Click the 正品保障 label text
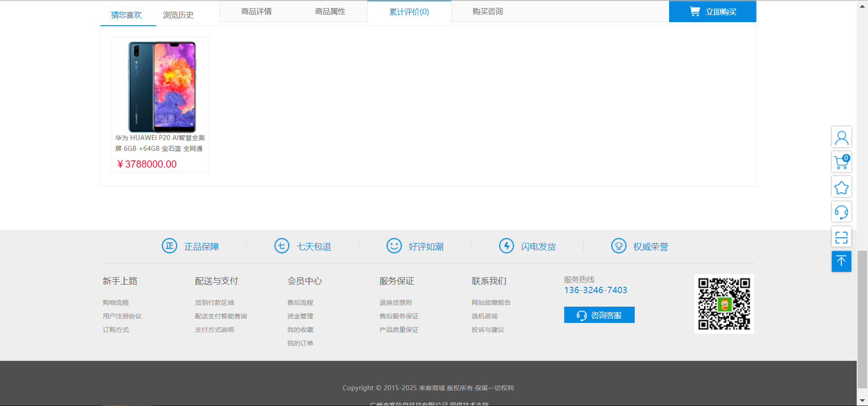Screen dimensions: 868x406 coord(202,247)
